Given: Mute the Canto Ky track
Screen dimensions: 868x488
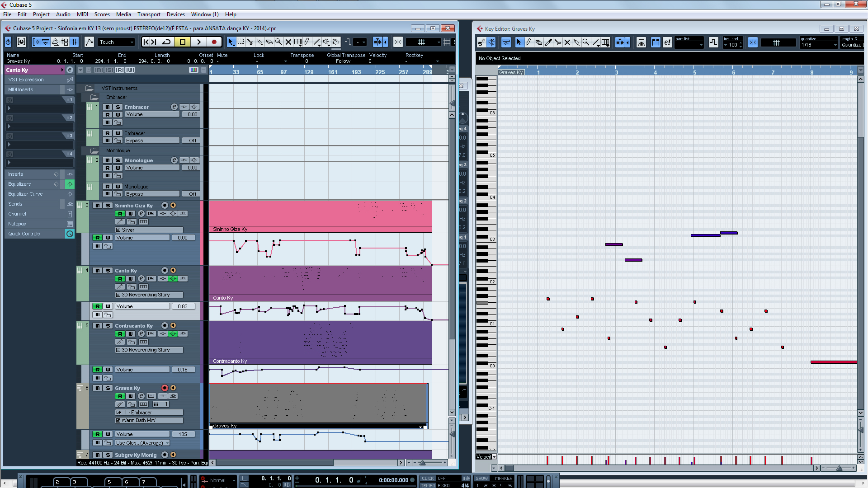Looking at the screenshot, I should click(x=97, y=271).
